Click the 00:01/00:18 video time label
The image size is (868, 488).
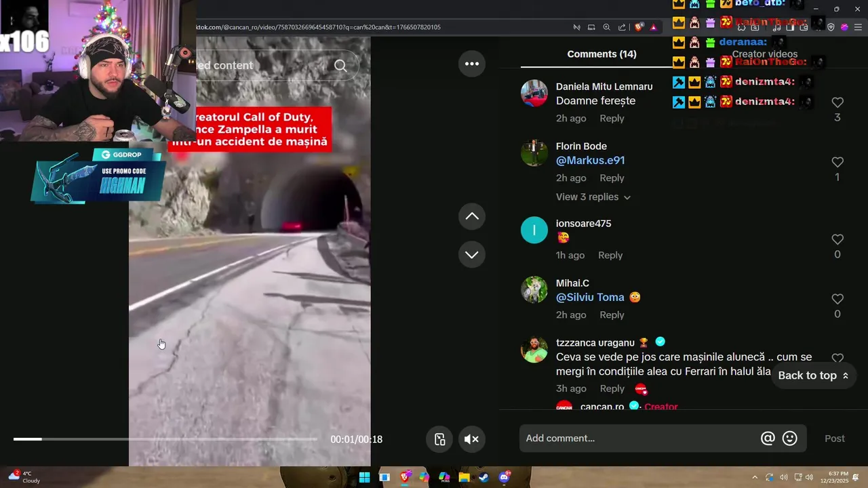tap(356, 440)
